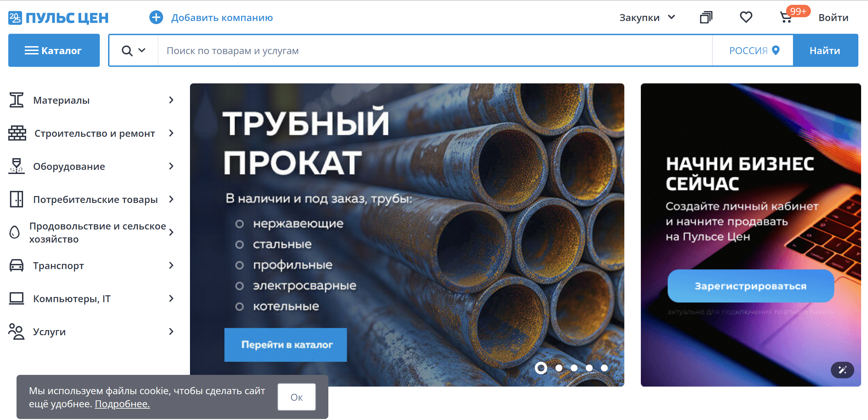Select the third carousel slide dot
Image resolution: width=868 pixels, height=420 pixels.
coord(574,368)
